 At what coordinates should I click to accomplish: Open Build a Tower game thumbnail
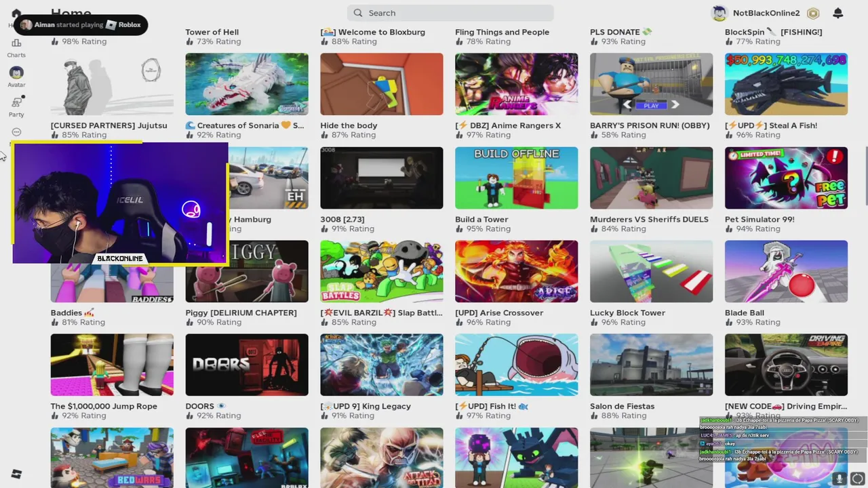[517, 178]
